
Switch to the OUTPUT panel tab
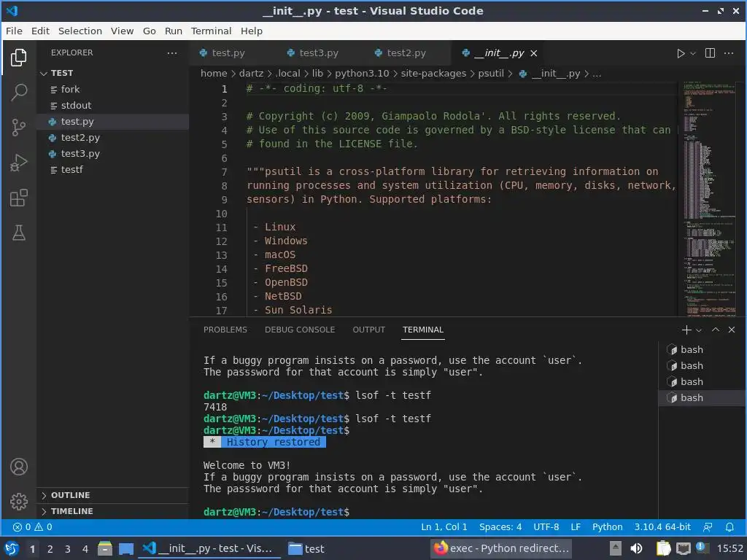368,330
